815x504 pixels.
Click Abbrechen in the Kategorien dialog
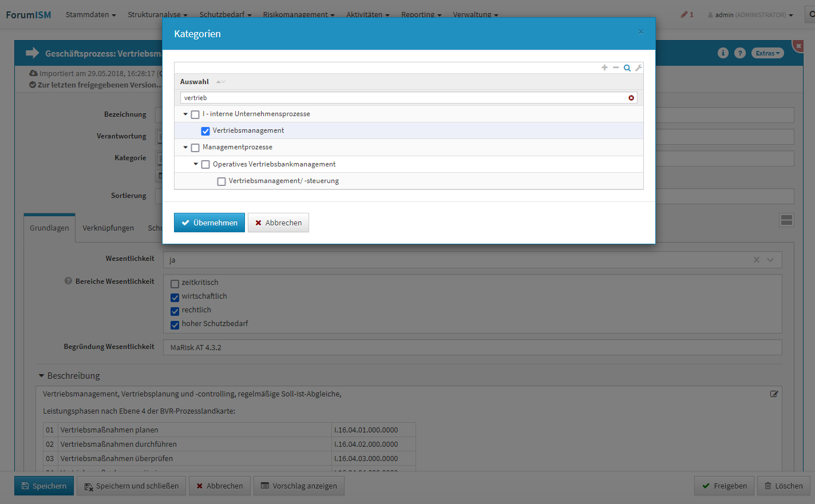[x=278, y=223]
